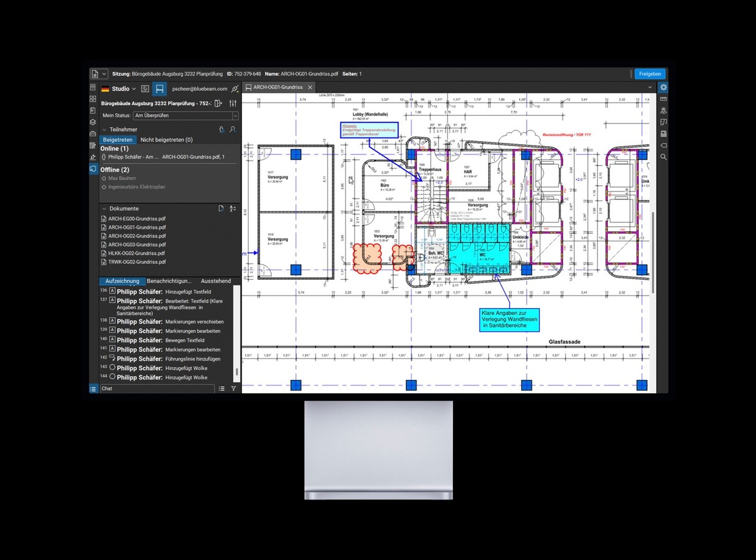Open the Measurements ruler panel icon
The width and height of the screenshot is (756, 560).
click(x=663, y=99)
